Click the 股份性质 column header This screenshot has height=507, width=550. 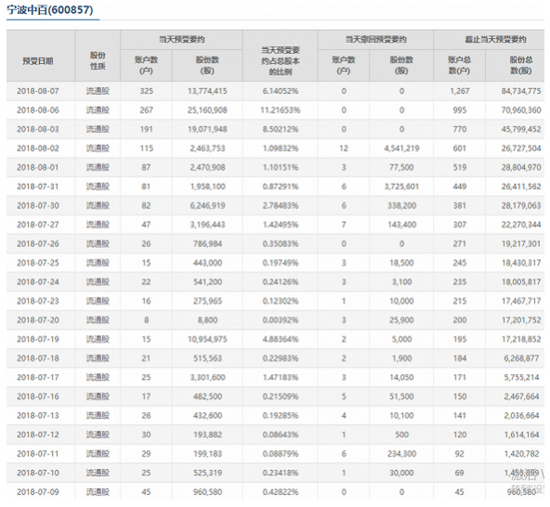pos(98,61)
